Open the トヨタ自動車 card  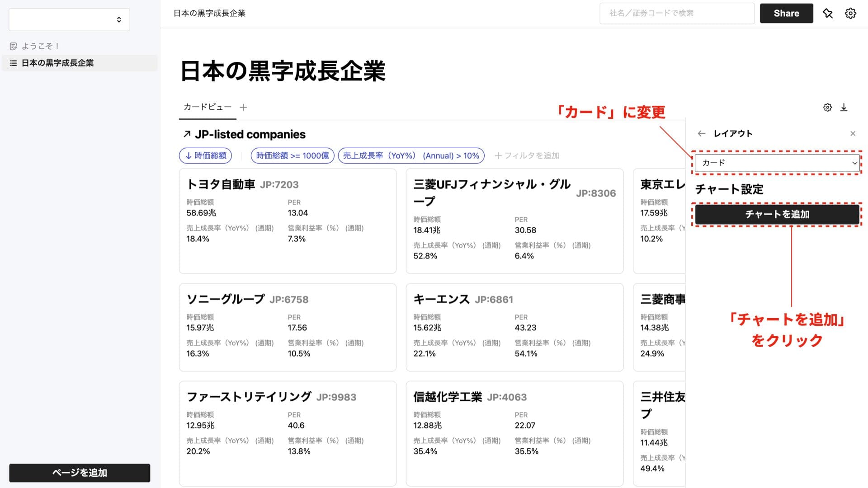[x=288, y=221]
